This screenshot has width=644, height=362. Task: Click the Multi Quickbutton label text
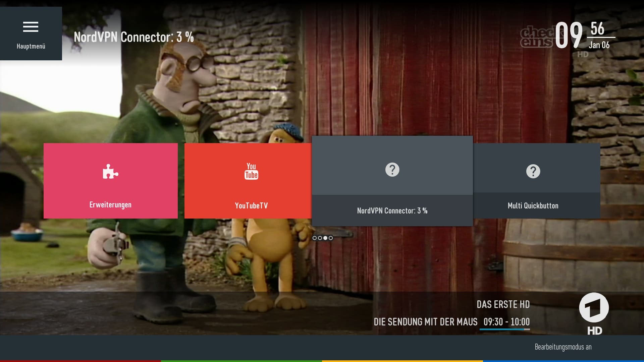[533, 205]
